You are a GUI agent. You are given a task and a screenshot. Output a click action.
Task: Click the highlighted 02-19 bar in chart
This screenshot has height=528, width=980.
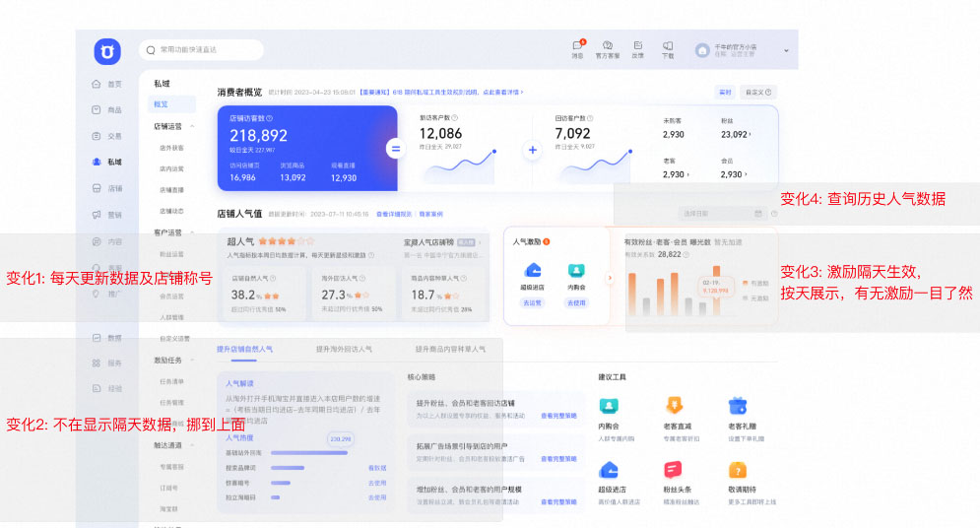coord(716,291)
